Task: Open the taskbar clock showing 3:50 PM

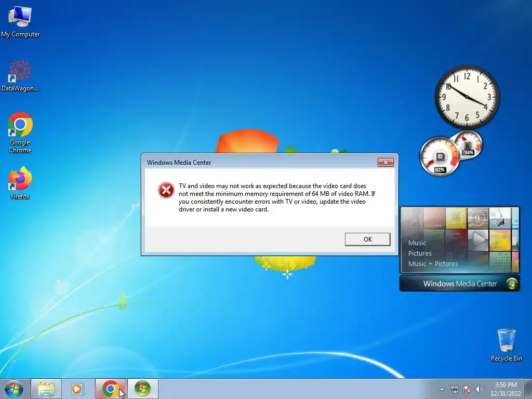Action: pos(506,389)
